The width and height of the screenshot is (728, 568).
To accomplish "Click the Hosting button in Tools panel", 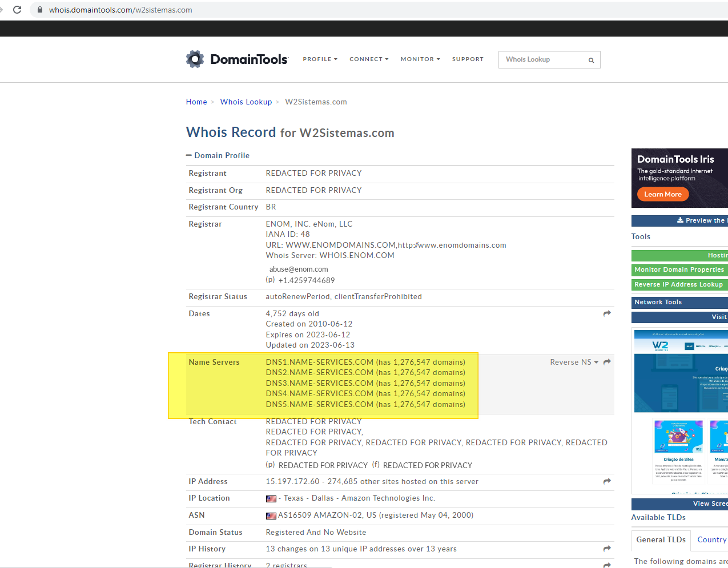I will point(679,255).
